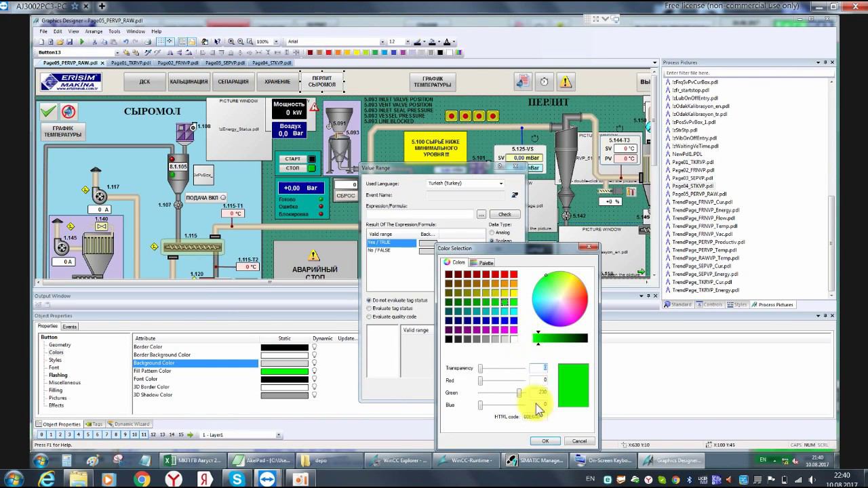This screenshot has width=868, height=488.
Task: Open Google Chrome from the taskbar
Action: [x=142, y=479]
